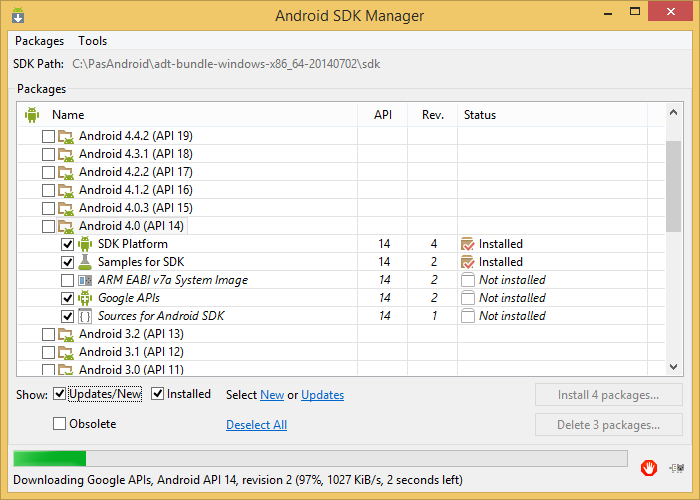Check the ARM EABI v7a System Image checkbox
Screen dimensions: 700x500
pyautogui.click(x=67, y=280)
